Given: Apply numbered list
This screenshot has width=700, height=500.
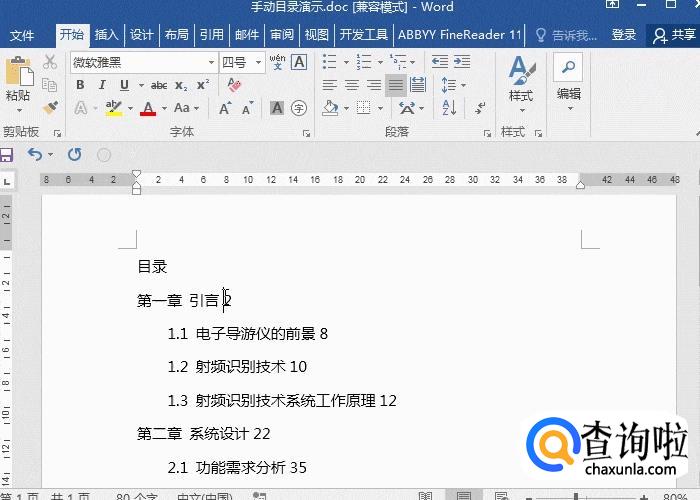Looking at the screenshot, I should pos(364,62).
